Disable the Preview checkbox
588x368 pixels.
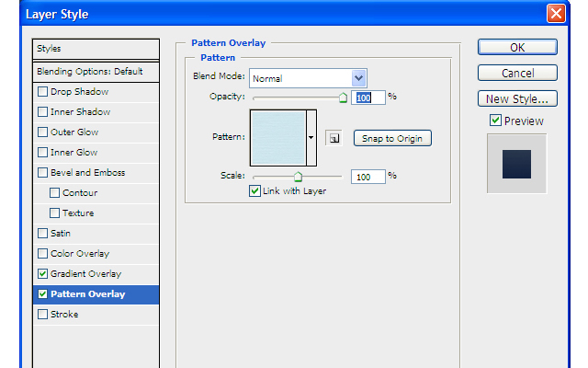[495, 121]
